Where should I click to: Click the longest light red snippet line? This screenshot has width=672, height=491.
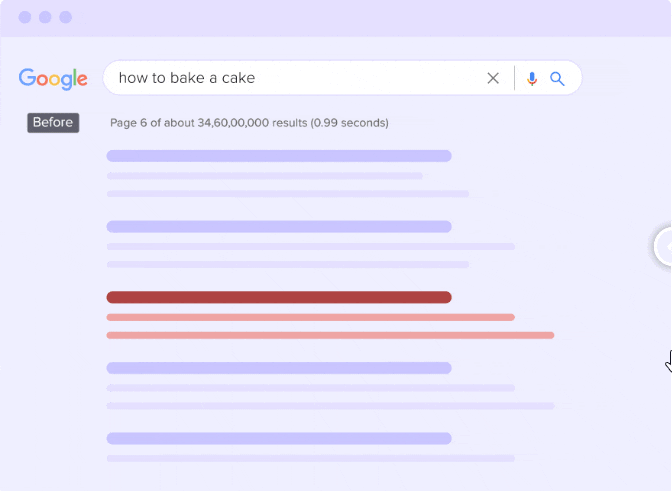tap(330, 335)
